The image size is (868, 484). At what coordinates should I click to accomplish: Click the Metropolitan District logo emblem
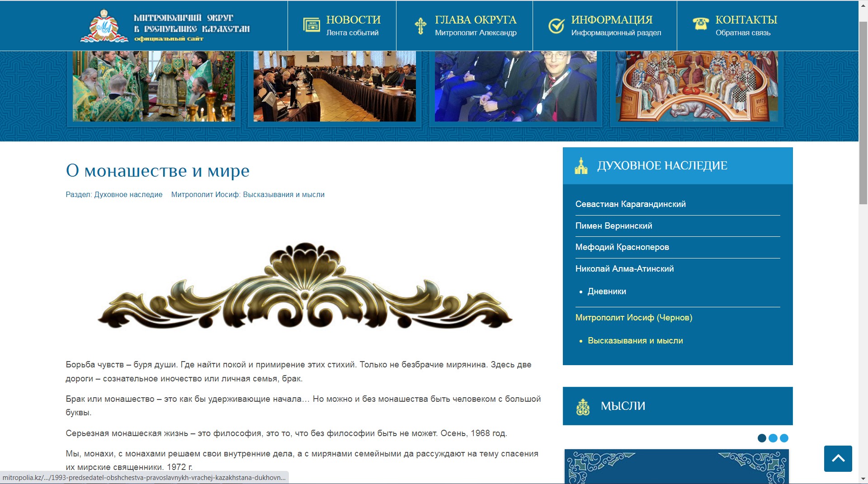pyautogui.click(x=104, y=26)
